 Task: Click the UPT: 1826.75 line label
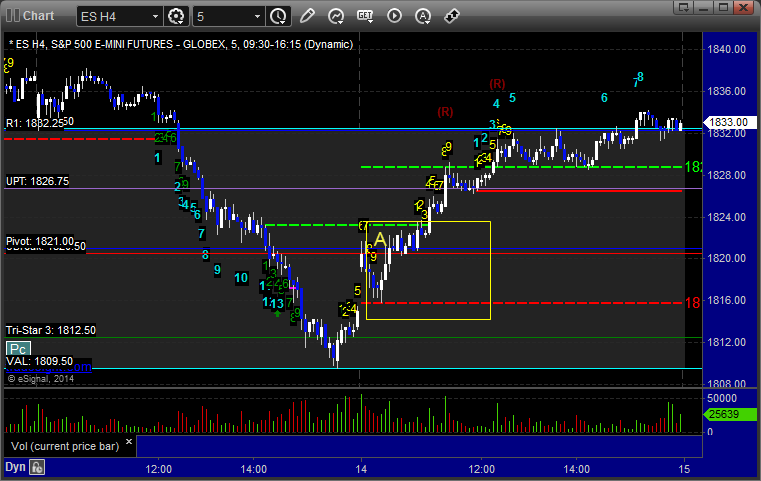pyautogui.click(x=37, y=181)
